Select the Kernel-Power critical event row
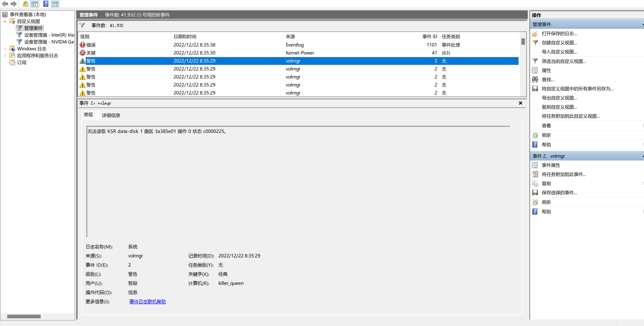Viewport: 644px width, 326px height. coord(299,53)
